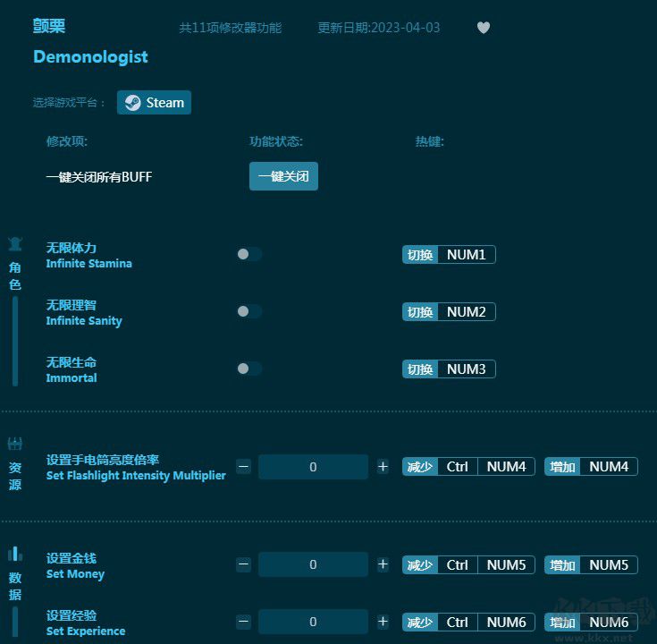This screenshot has height=644, width=657.
Task: Focus the flashlight multiplier value field
Action: (x=313, y=467)
